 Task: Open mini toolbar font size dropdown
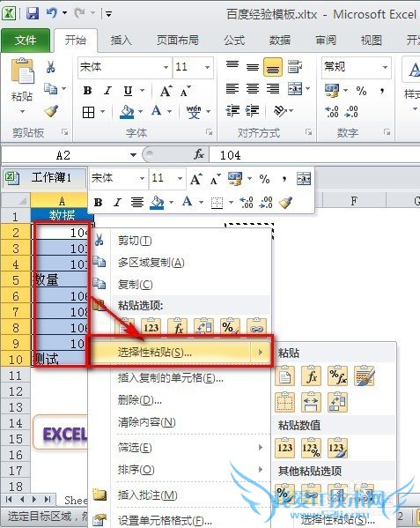coord(180,178)
